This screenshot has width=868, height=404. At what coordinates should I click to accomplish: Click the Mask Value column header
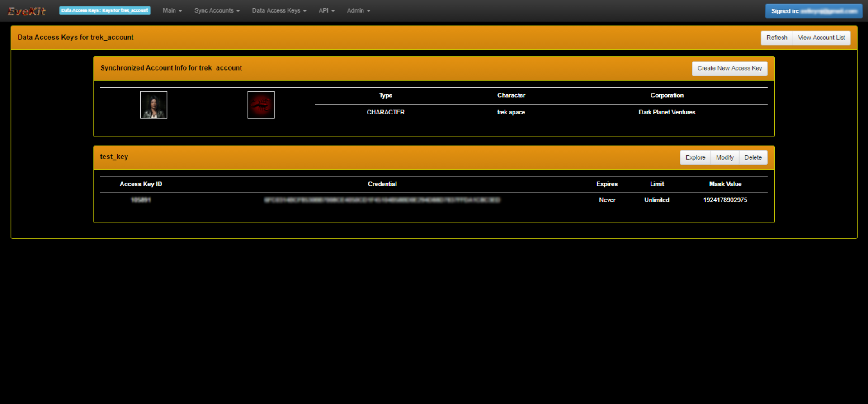pyautogui.click(x=725, y=184)
